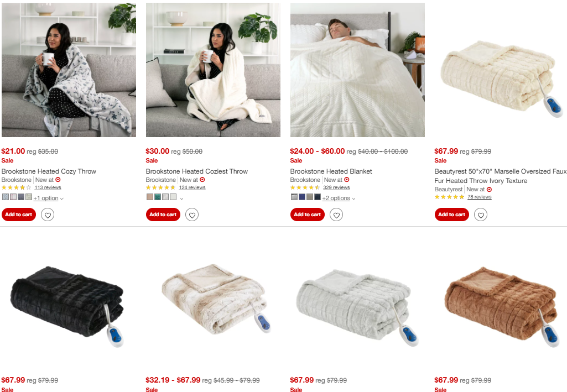Favorite the Brookstone Heated Cozy Throw heart
Image resolution: width=567 pixels, height=392 pixels.
tap(48, 215)
